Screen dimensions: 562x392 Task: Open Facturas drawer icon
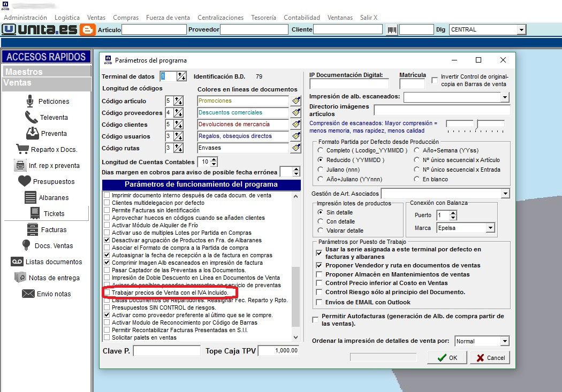(33, 229)
